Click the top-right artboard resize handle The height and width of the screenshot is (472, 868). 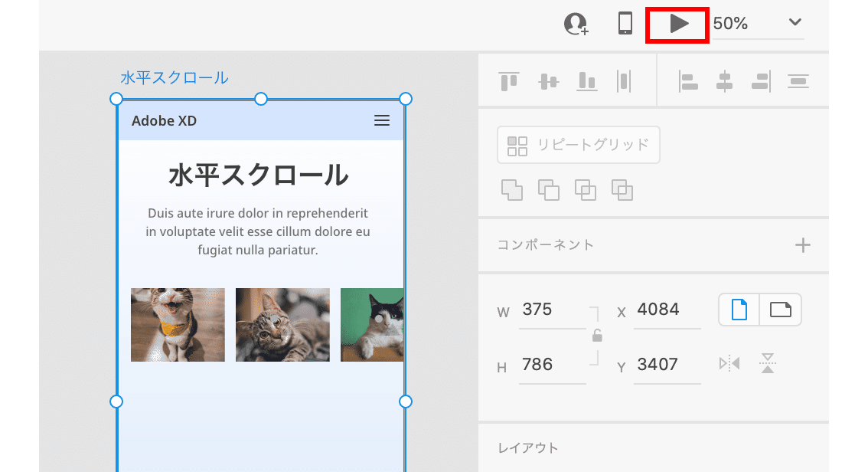(x=405, y=99)
